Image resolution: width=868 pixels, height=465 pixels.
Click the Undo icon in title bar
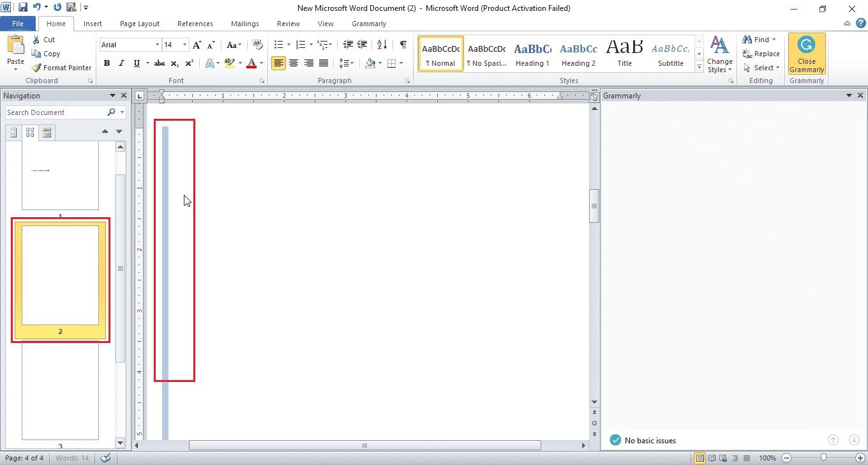36,8
